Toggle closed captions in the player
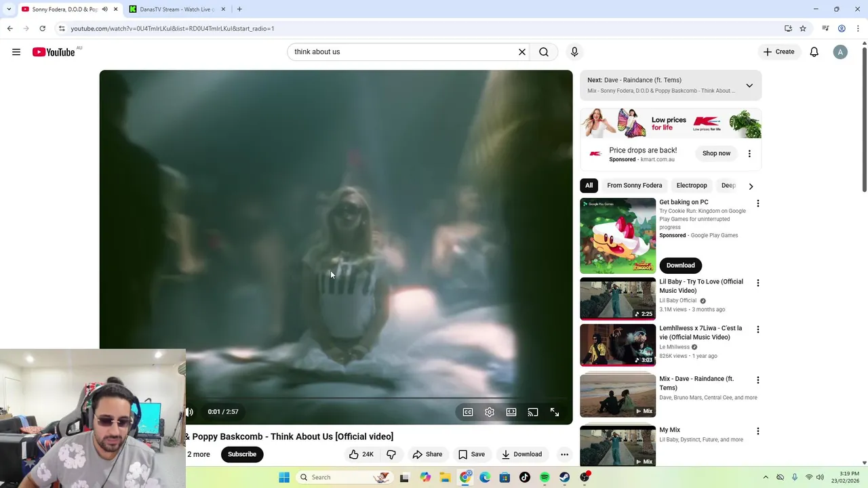 click(x=468, y=412)
